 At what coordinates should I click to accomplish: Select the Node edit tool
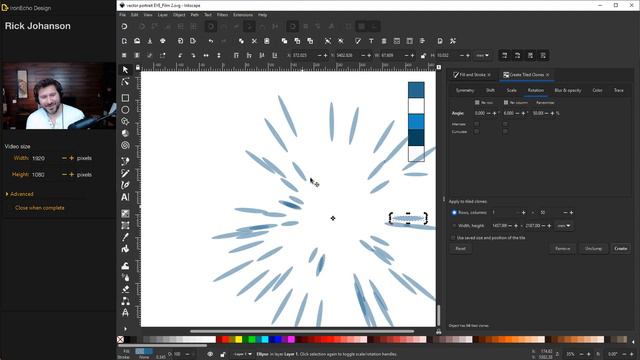[125, 82]
